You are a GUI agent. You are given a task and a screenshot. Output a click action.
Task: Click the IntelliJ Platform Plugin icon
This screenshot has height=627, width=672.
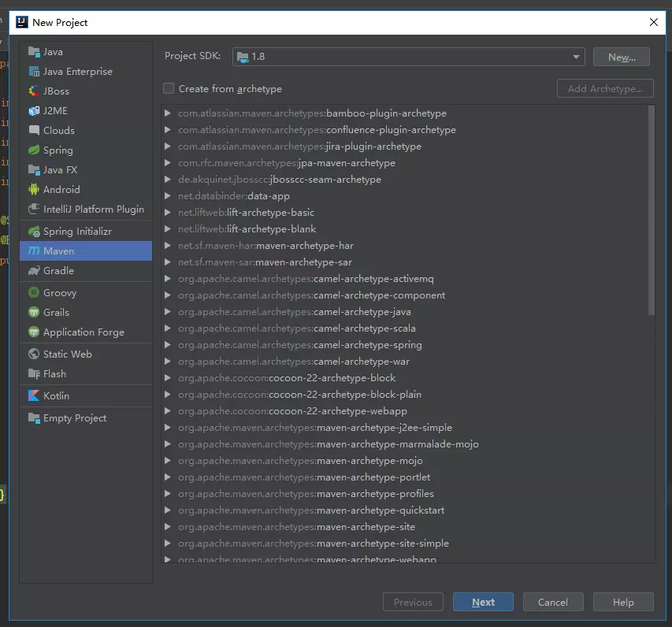point(34,210)
